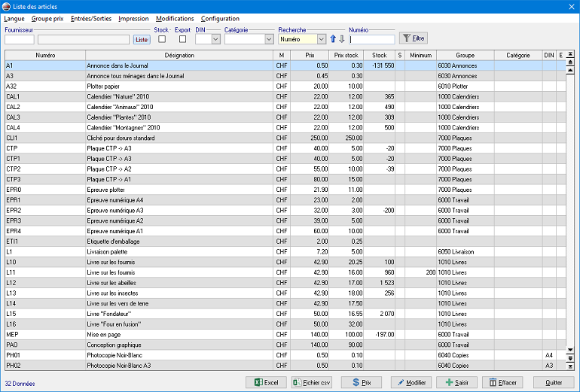Click the Catégorie column header

pos(518,55)
